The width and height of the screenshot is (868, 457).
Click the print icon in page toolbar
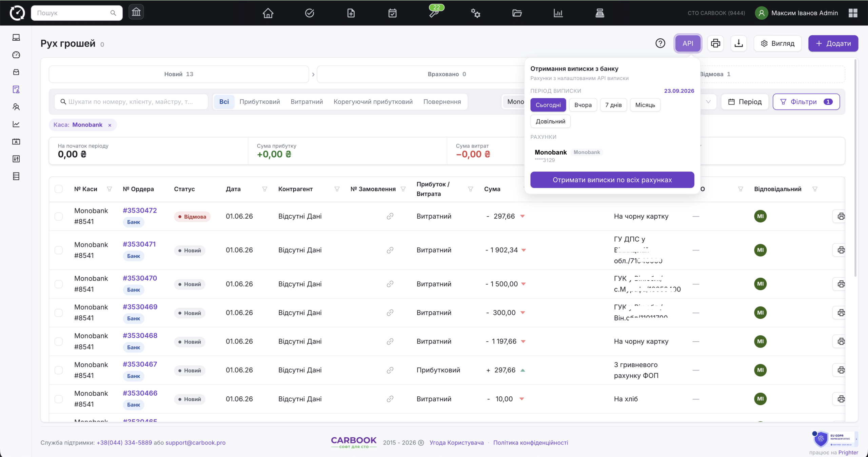point(715,43)
